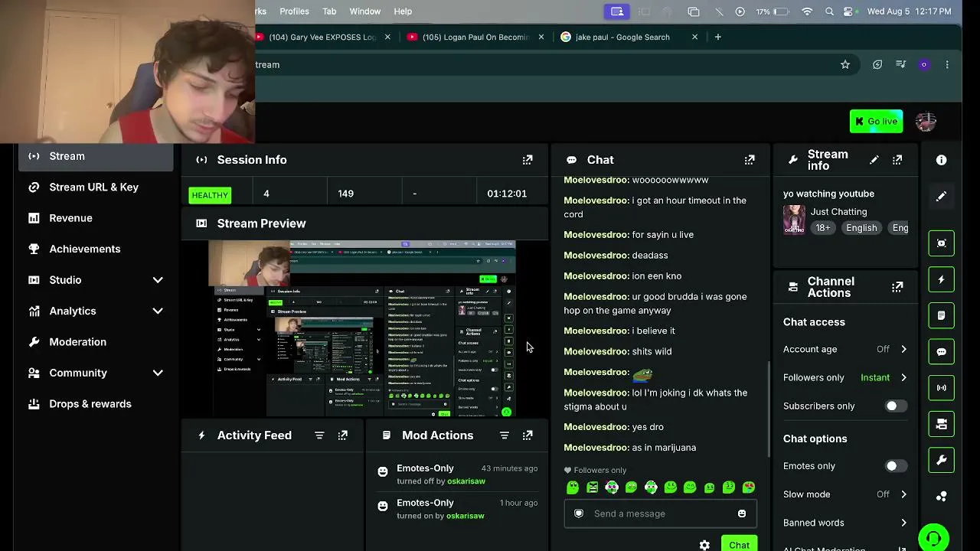Pop out the Stream info panel
The width and height of the screenshot is (980, 551).
(897, 160)
